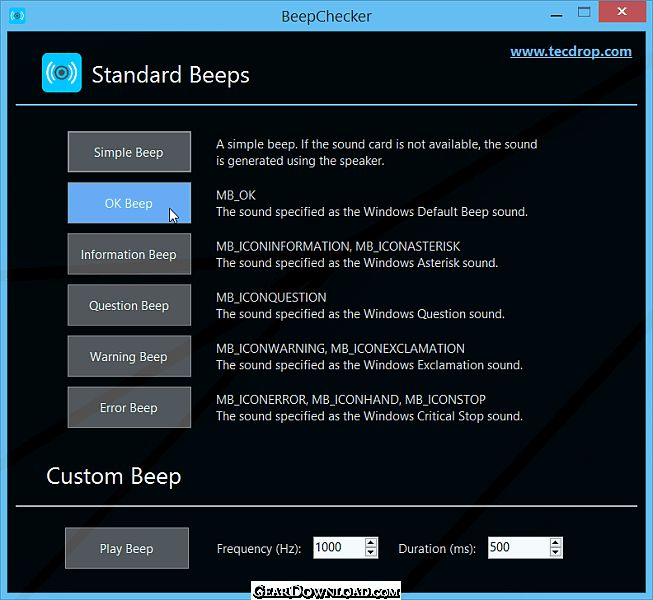
Task: Focus the Duration (ms) input field
Action: click(518, 548)
